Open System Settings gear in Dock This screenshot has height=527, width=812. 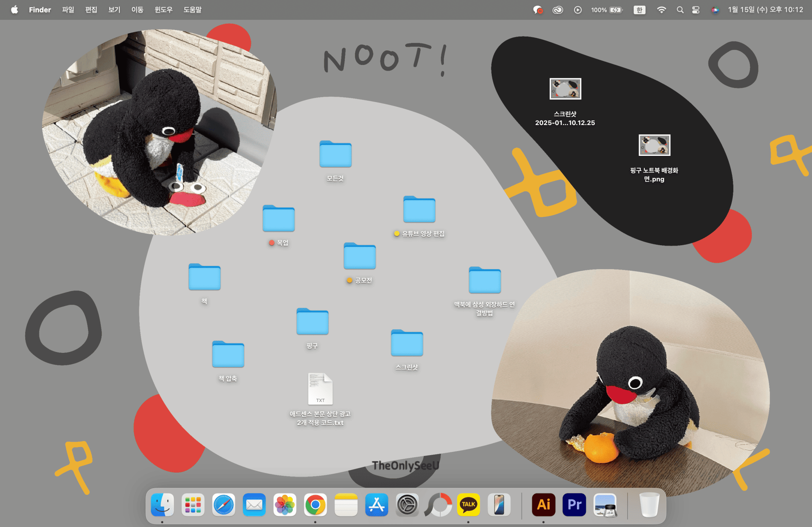407,505
